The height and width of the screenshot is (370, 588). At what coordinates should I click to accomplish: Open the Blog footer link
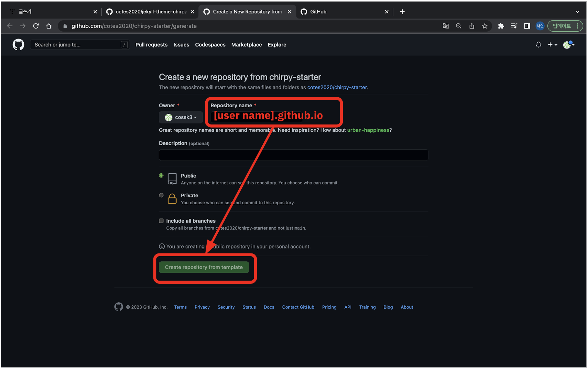click(x=388, y=307)
